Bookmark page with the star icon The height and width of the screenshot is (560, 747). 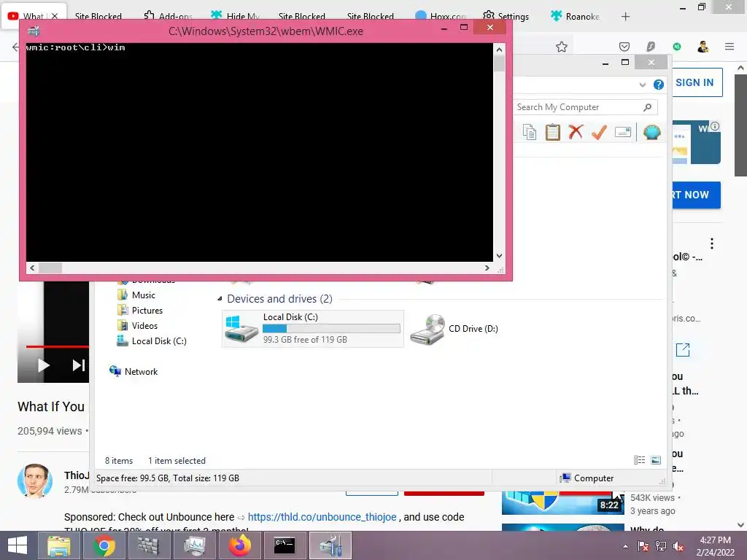click(562, 47)
